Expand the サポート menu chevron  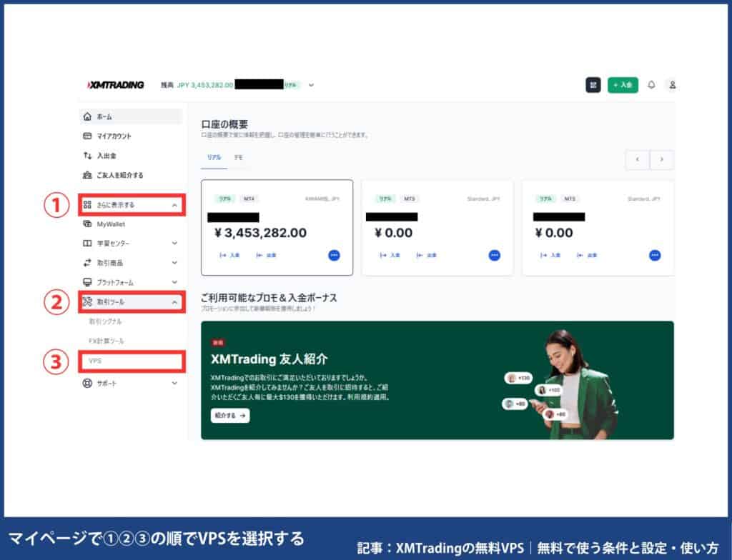point(174,383)
